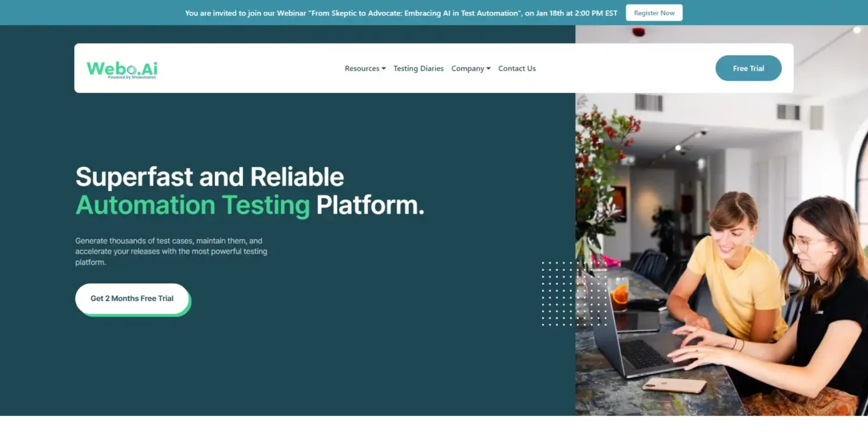Click the hero photo of two women
This screenshot has width=868, height=434.
click(x=722, y=220)
